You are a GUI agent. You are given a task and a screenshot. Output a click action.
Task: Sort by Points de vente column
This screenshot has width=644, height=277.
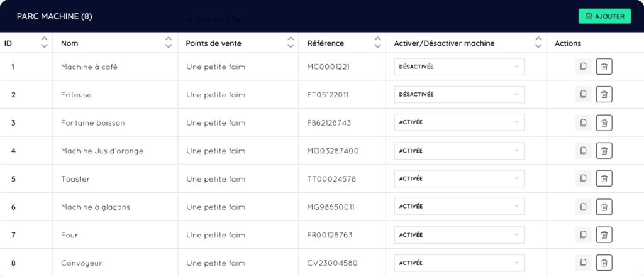click(290, 43)
